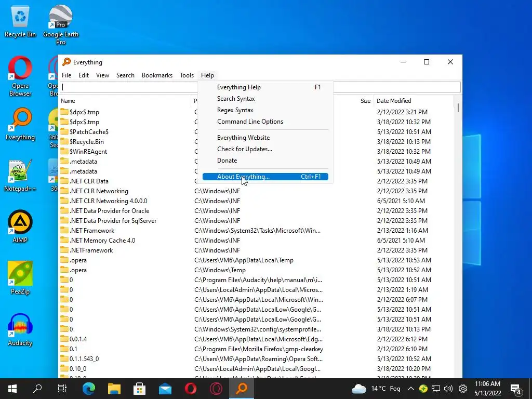
Task: Click path C:\Program Files\Mozilla Firefox\gmp-clearkey
Action: tap(259, 349)
